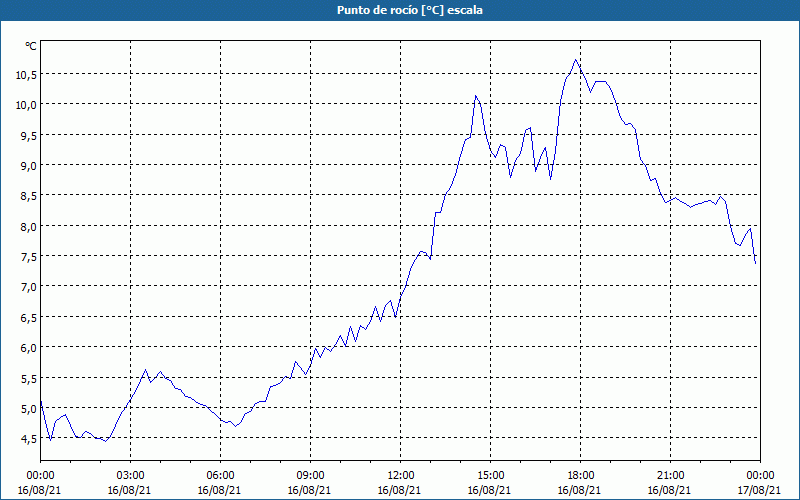
Task: Click the 18:00 time axis label
Action: coord(581,476)
